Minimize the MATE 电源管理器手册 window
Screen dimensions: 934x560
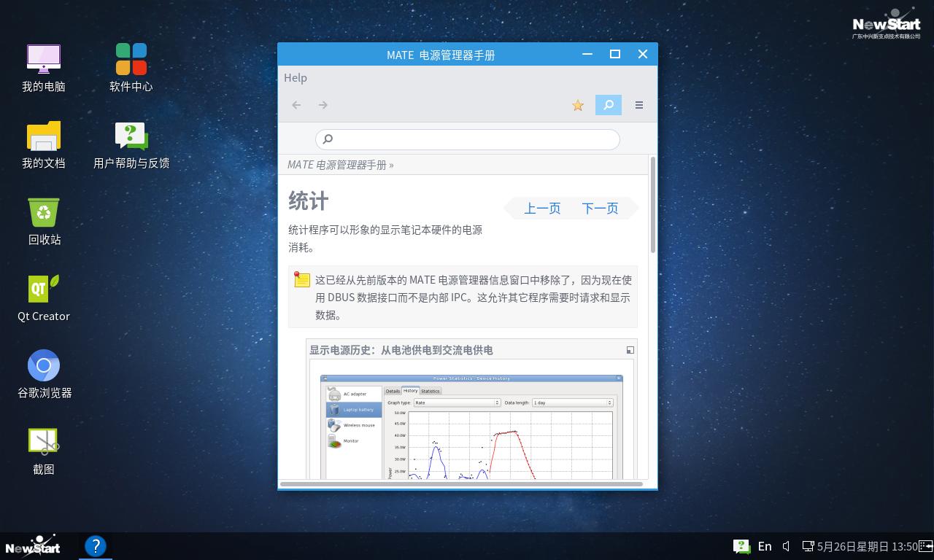tap(587, 54)
